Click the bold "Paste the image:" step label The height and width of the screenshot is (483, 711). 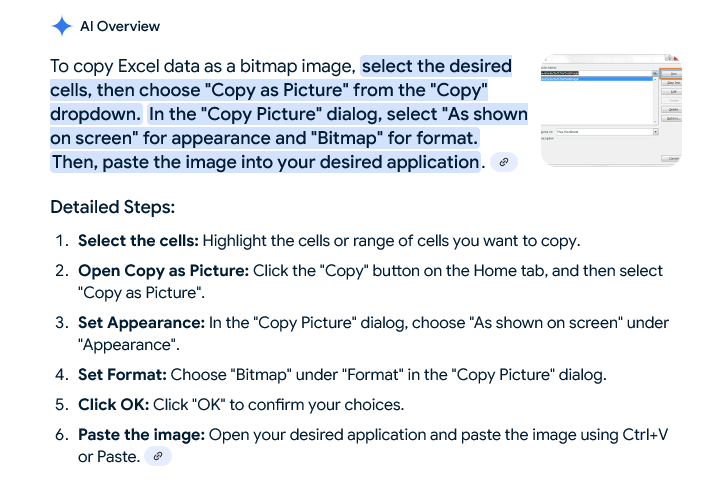click(x=140, y=435)
